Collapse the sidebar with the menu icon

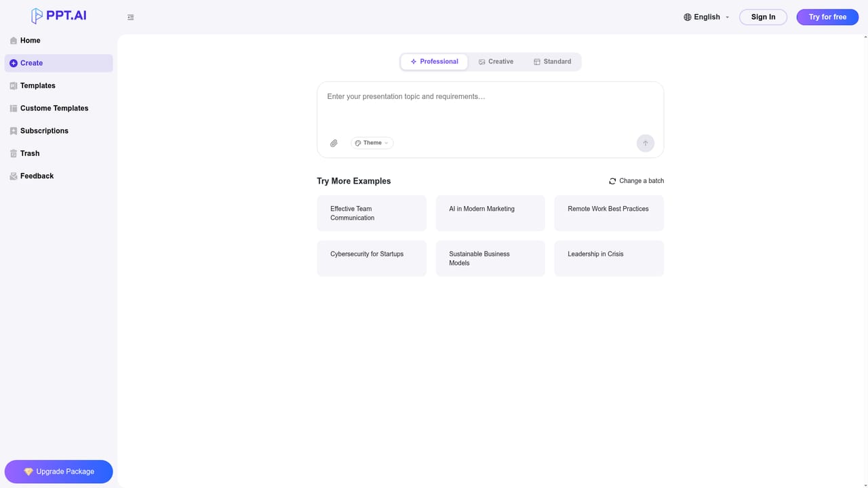[131, 18]
